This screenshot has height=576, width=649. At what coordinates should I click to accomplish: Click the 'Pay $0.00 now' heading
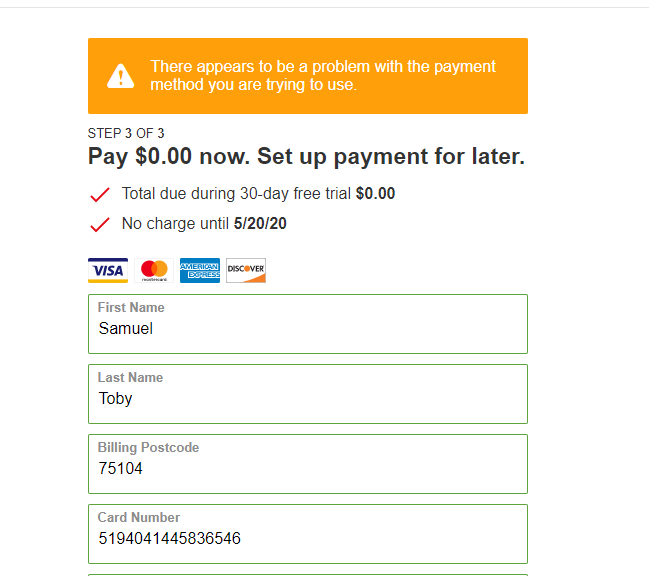coord(306,157)
